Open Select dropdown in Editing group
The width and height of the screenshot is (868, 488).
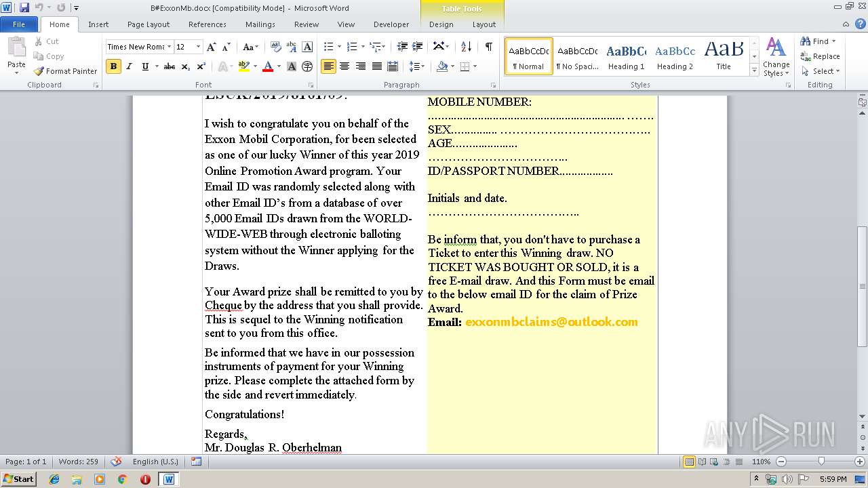(x=821, y=71)
